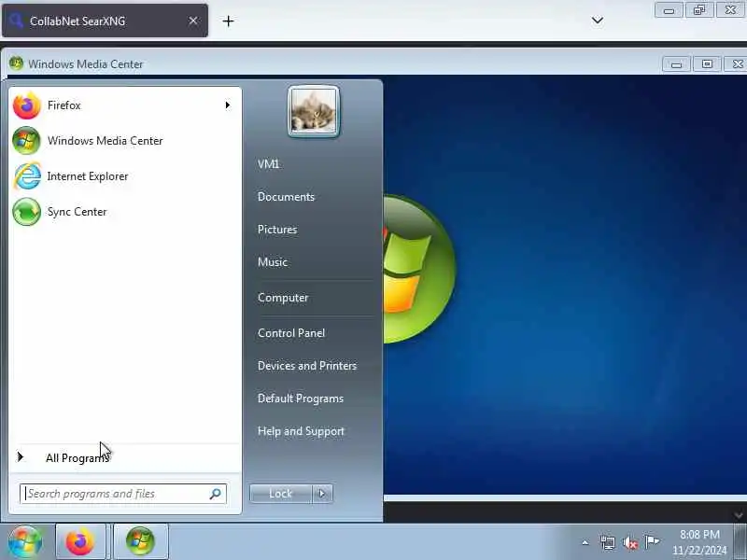Click the Windows Start orb
The height and width of the screenshot is (560, 747).
pyautogui.click(x=25, y=542)
